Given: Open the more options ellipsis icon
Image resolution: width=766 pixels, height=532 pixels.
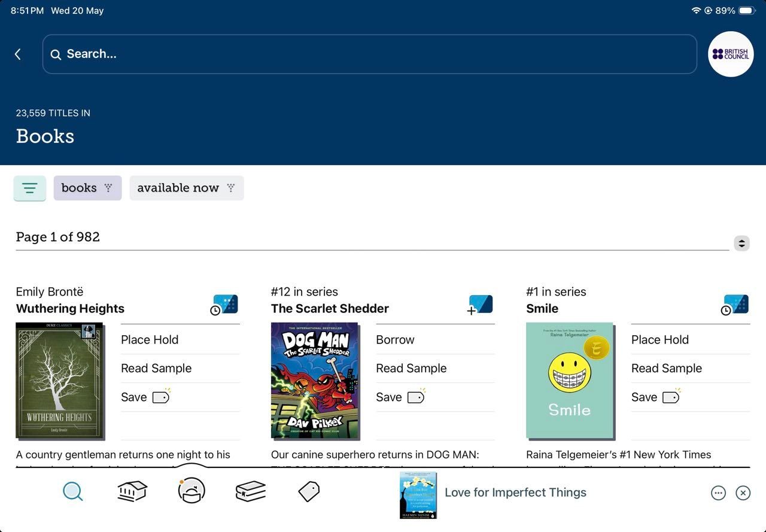Looking at the screenshot, I should coord(718,493).
